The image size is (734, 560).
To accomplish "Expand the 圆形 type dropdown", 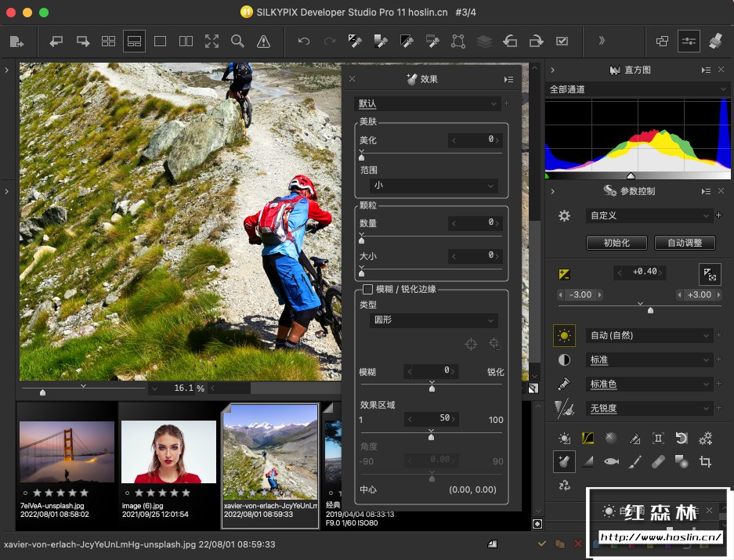I will pos(434,320).
